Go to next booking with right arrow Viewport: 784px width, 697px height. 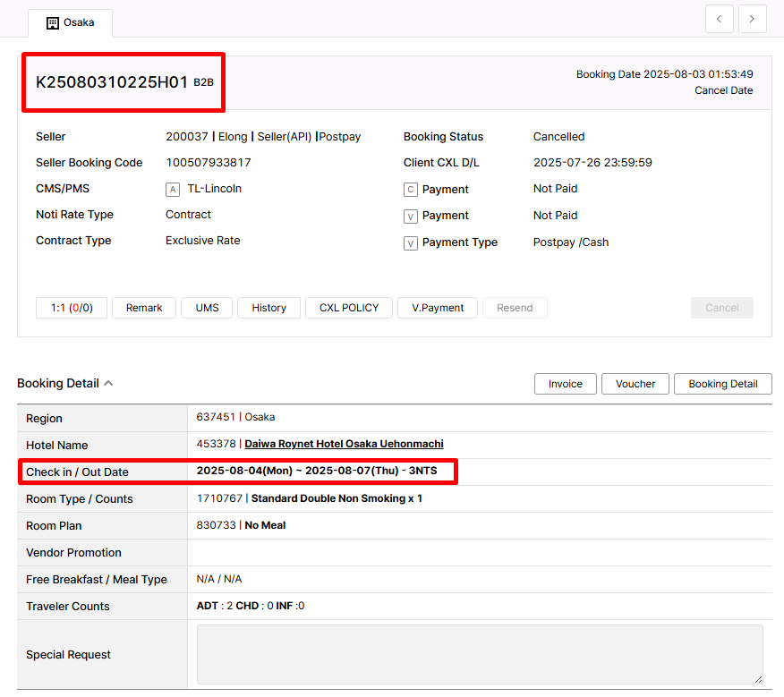[752, 19]
